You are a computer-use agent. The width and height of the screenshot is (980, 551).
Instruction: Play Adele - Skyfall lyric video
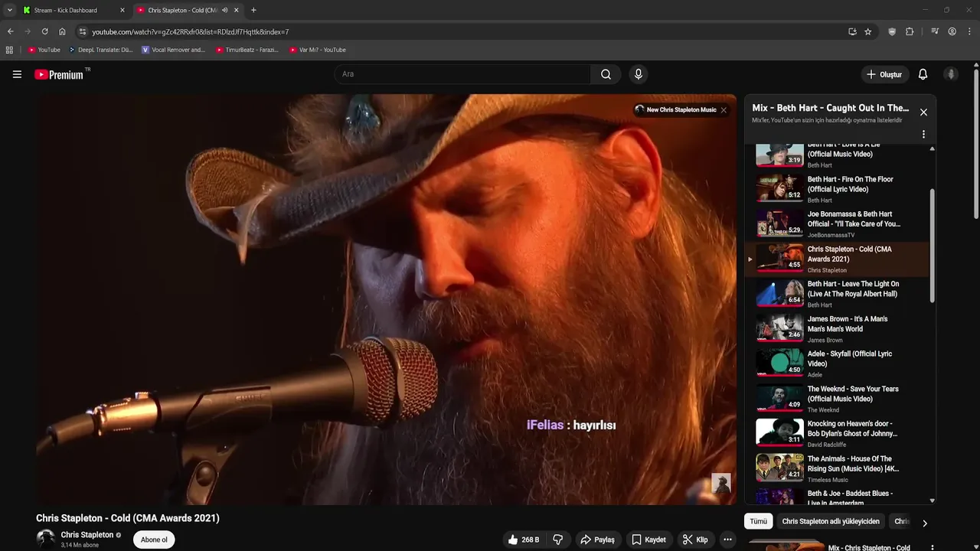click(x=838, y=364)
